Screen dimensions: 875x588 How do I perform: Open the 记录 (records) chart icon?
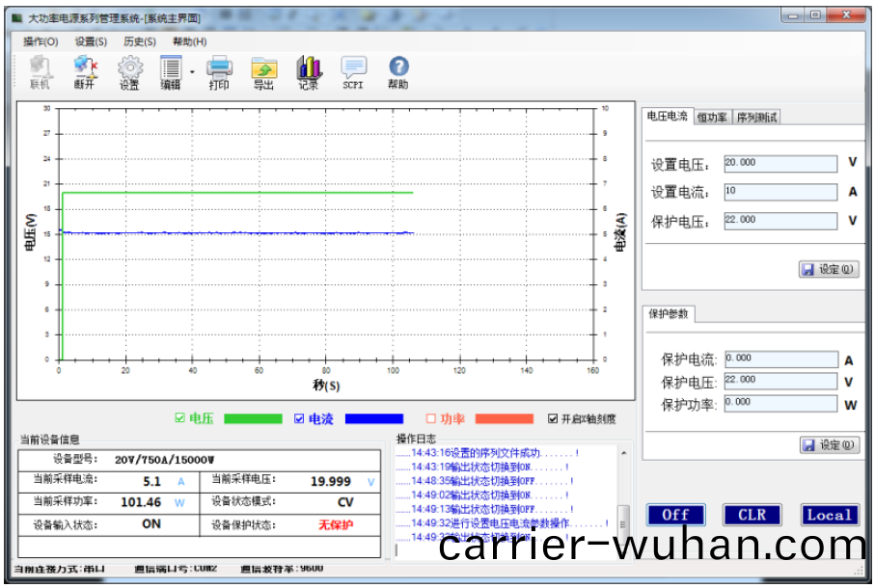(x=309, y=69)
